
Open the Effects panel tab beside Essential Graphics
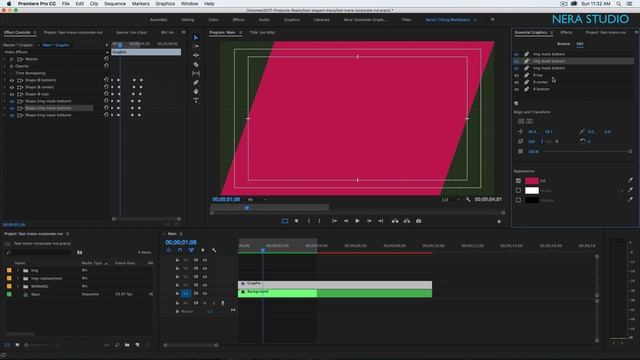pos(566,32)
